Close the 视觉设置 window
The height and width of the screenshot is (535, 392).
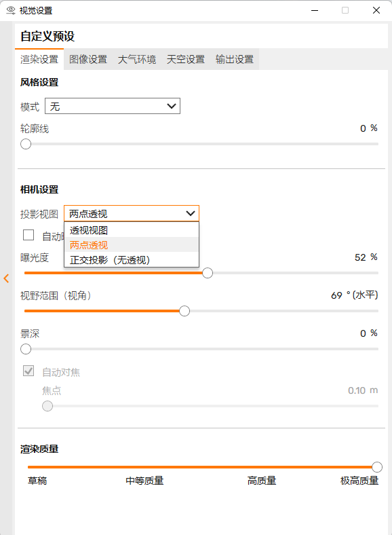pyautogui.click(x=376, y=10)
